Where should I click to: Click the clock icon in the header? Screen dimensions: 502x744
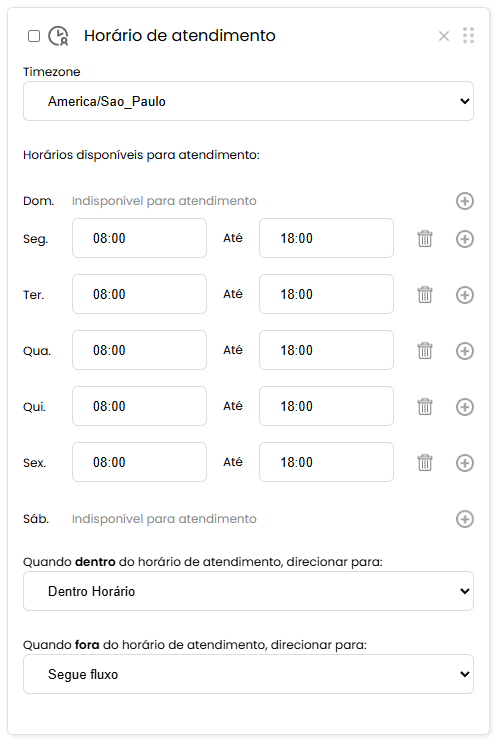(x=59, y=36)
